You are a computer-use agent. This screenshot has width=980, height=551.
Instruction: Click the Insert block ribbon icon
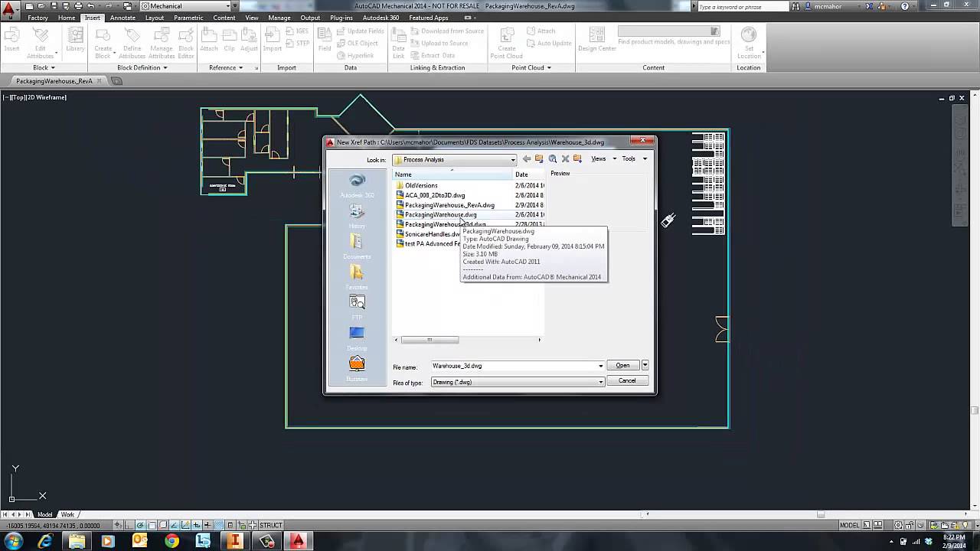click(12, 41)
